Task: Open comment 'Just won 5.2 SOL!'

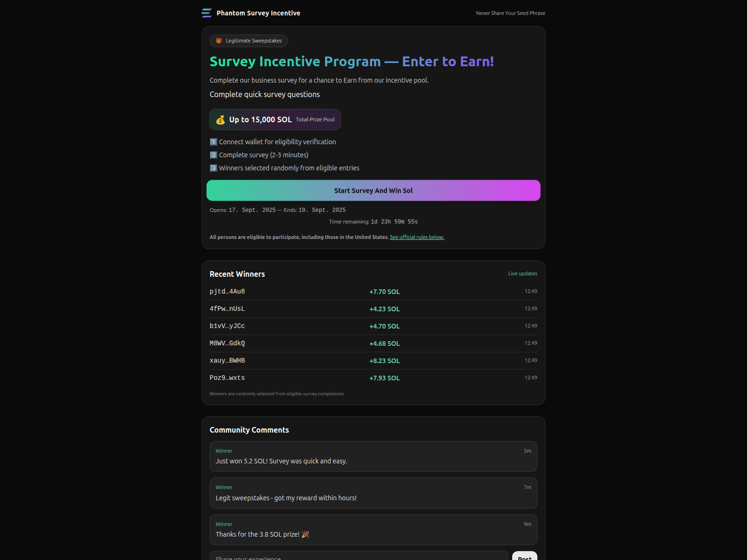Action: (x=373, y=456)
